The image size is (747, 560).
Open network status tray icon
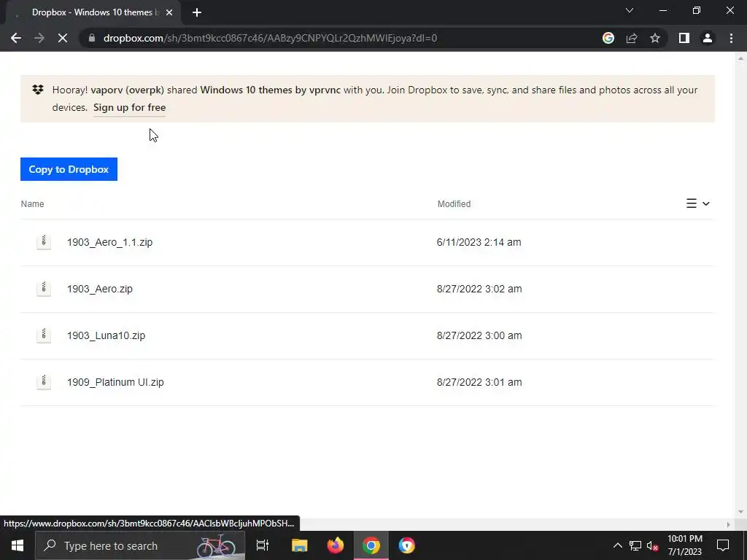635,545
